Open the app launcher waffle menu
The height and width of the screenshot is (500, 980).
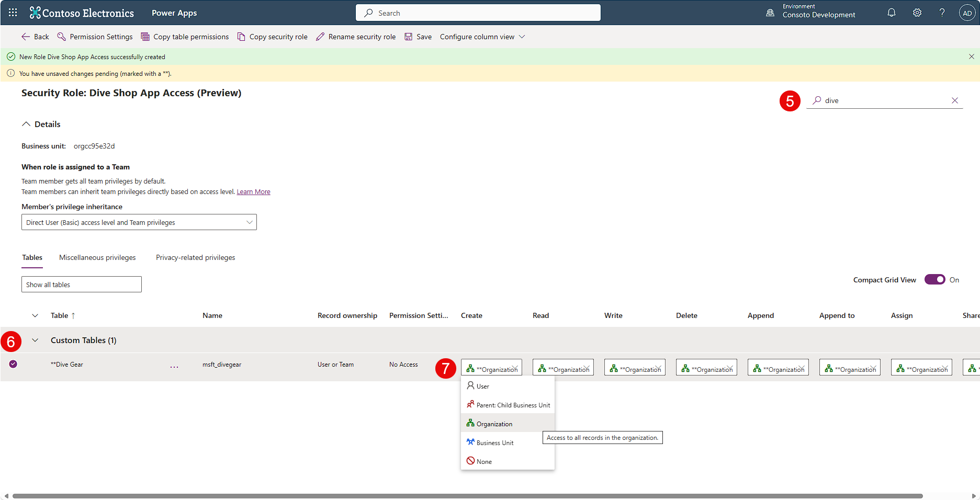click(12, 12)
